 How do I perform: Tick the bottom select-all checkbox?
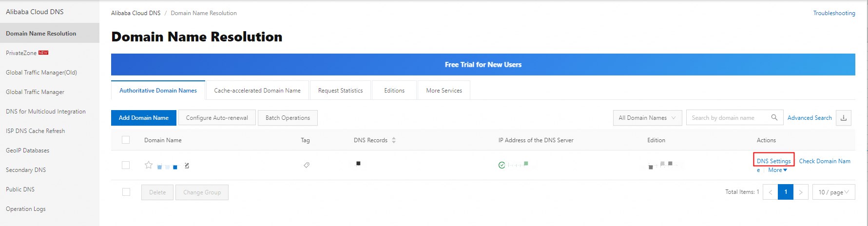coord(126,192)
